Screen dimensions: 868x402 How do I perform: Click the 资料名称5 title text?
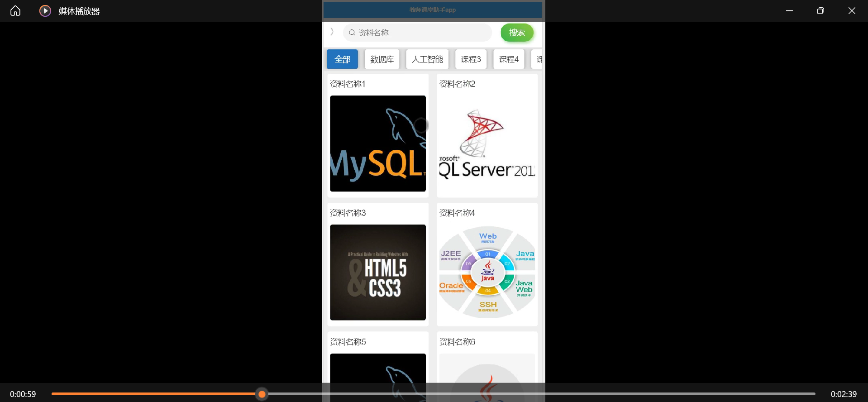pos(348,342)
